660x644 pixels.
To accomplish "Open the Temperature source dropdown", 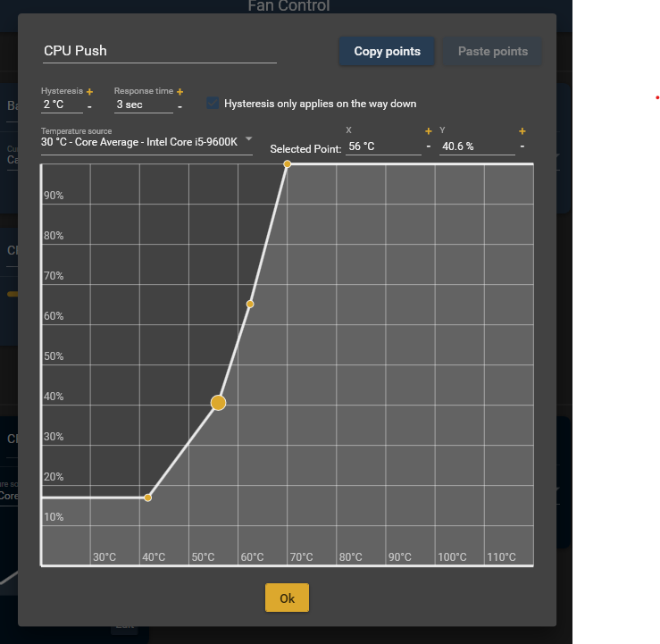I will coord(249,139).
